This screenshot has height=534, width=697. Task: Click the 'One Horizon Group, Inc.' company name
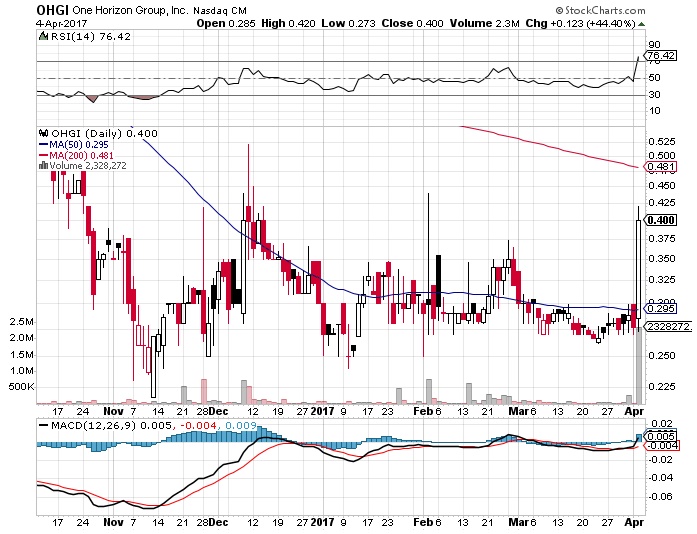[x=130, y=10]
